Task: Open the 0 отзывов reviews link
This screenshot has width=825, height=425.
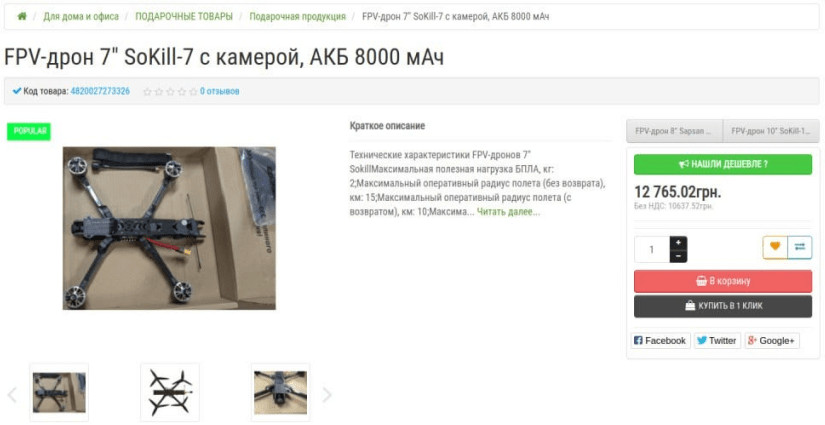Action: point(219,92)
